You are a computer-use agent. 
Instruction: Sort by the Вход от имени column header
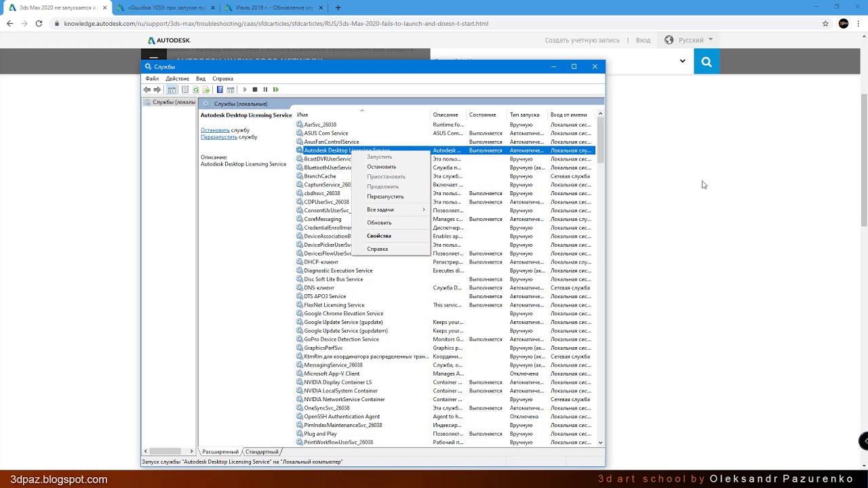click(572, 115)
